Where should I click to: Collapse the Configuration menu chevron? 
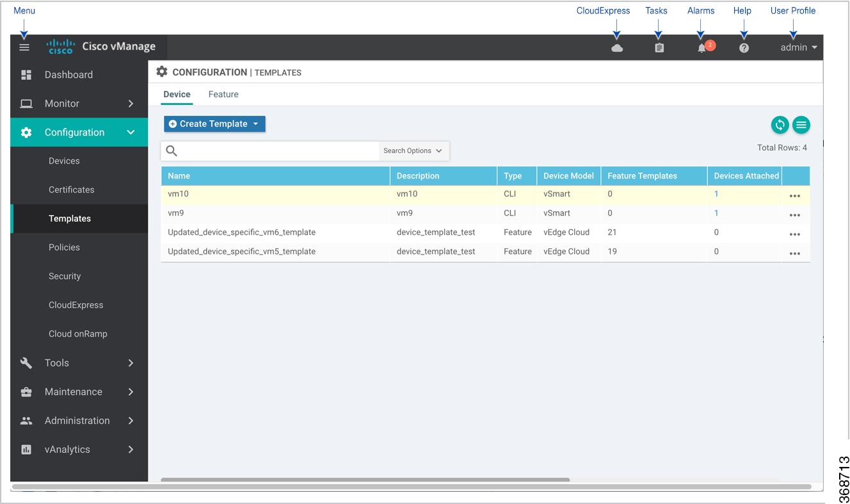(x=131, y=132)
